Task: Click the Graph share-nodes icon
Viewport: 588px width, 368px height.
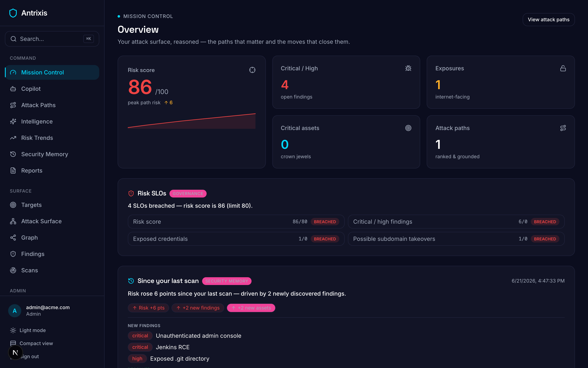Action: pyautogui.click(x=13, y=238)
